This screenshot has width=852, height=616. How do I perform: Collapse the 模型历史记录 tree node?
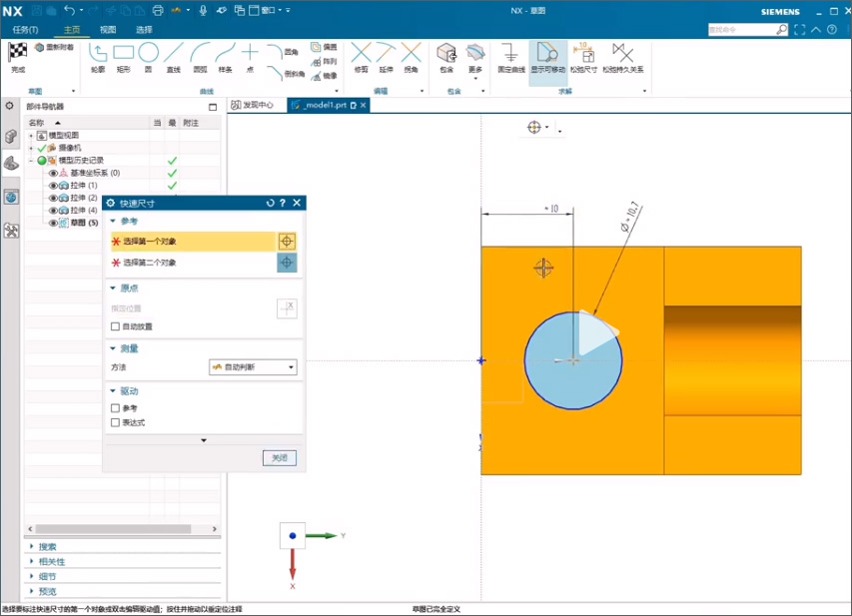(x=31, y=161)
